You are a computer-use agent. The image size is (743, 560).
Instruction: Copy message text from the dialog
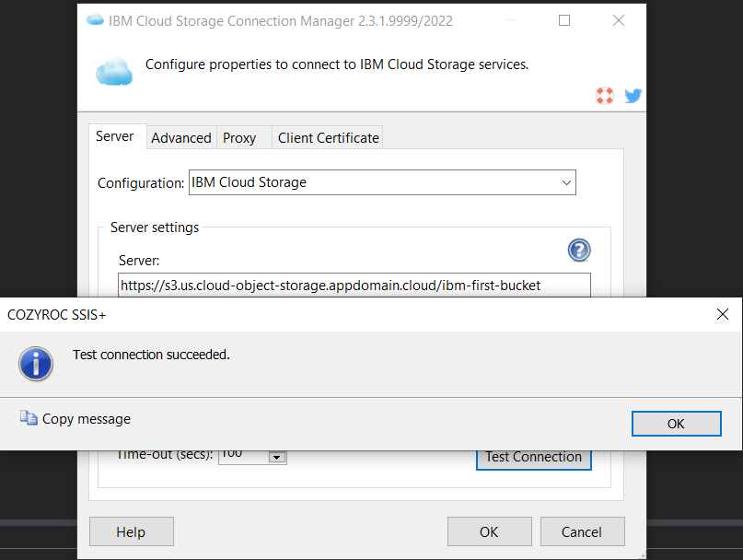76,419
